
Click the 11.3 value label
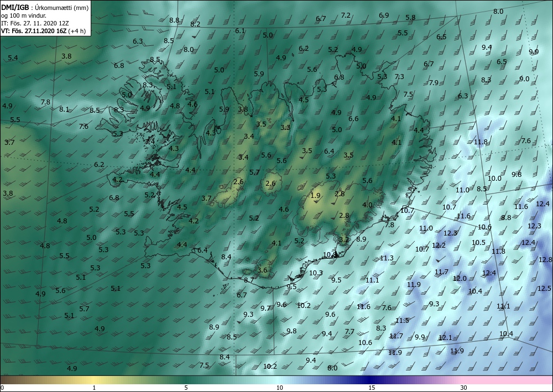pos(387,258)
